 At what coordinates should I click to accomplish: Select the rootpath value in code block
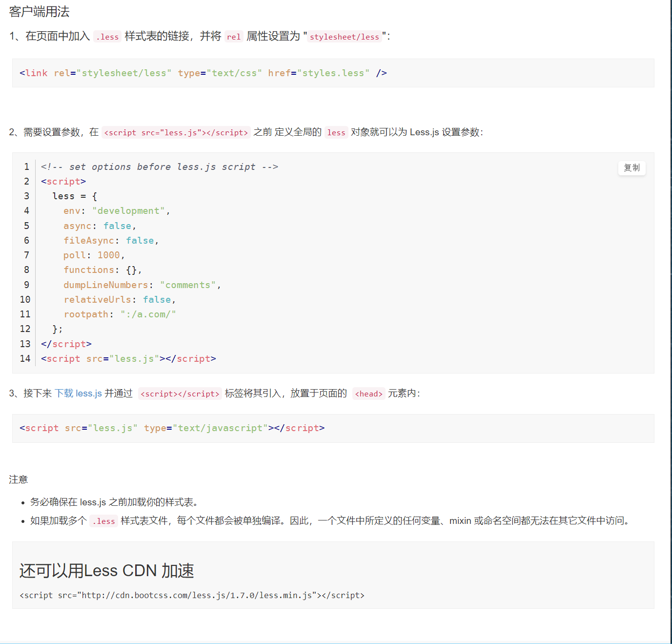point(148,314)
